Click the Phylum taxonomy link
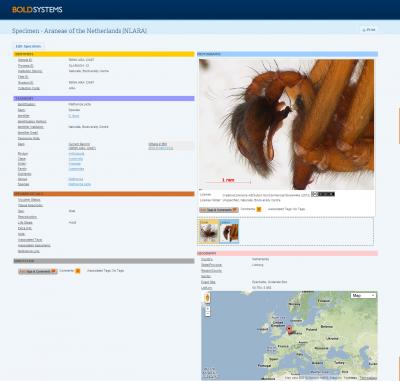The width and height of the screenshot is (400, 381). (76, 154)
